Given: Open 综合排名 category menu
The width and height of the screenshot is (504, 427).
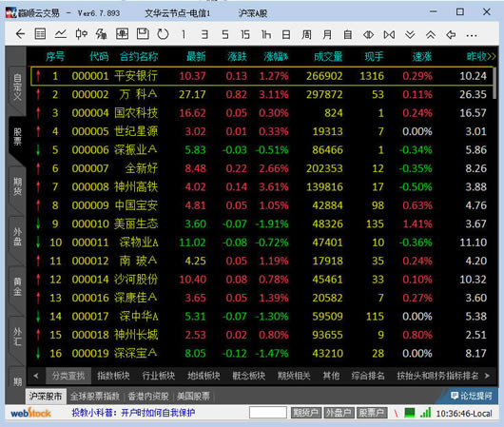Looking at the screenshot, I should [368, 376].
